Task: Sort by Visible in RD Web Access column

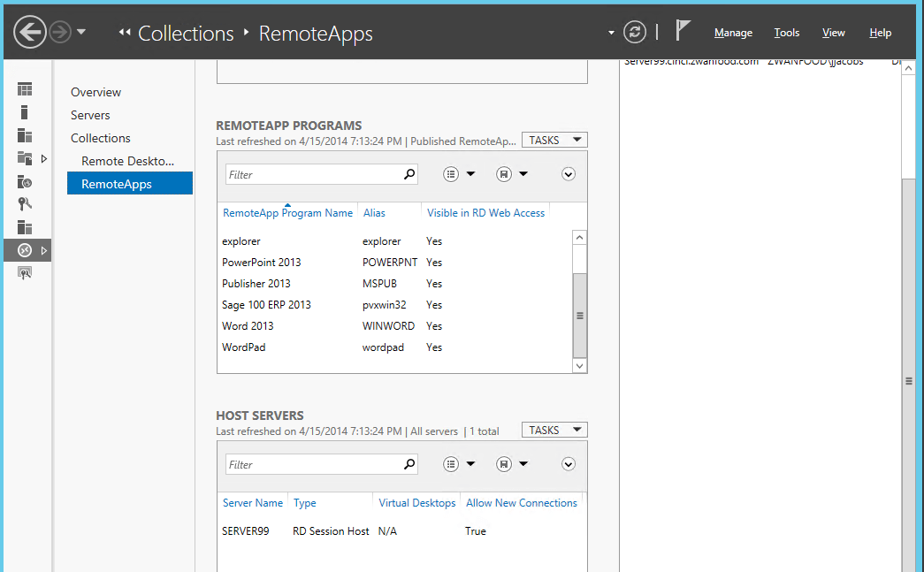Action: (485, 213)
